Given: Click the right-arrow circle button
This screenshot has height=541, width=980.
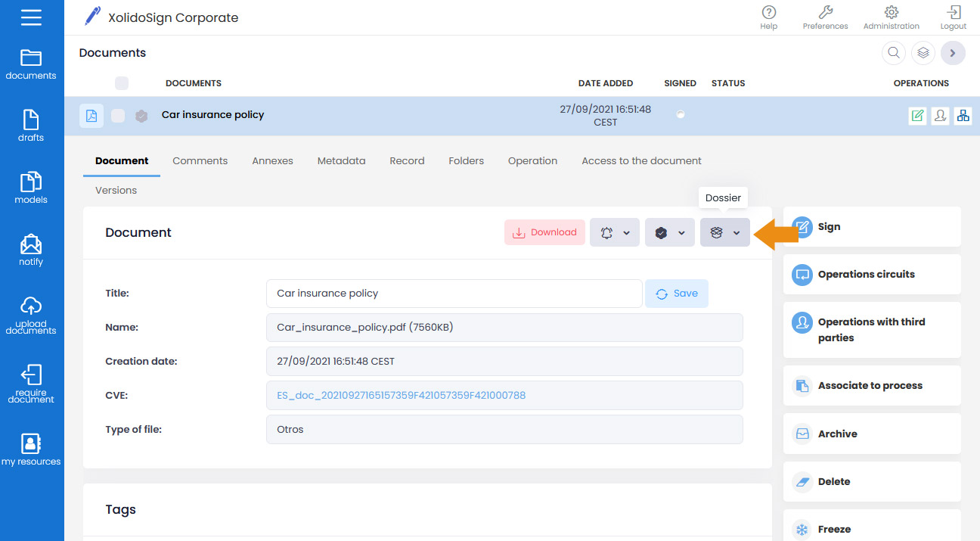Looking at the screenshot, I should [x=953, y=53].
